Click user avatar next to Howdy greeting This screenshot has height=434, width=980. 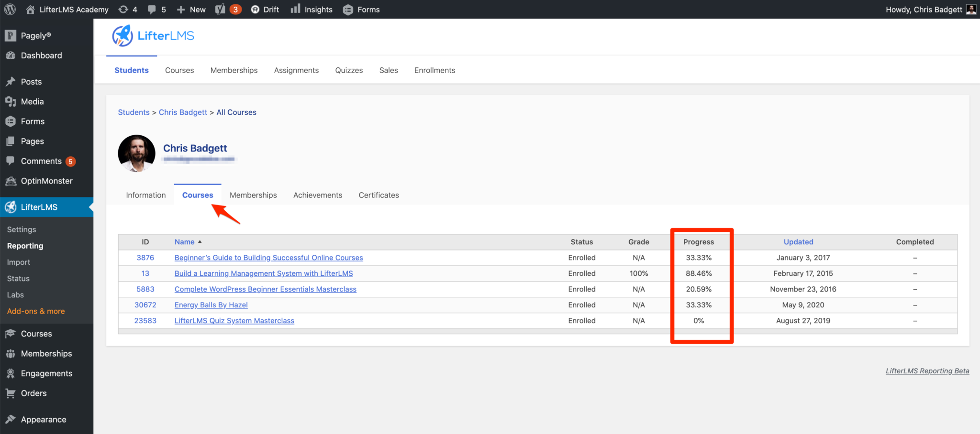coord(971,10)
